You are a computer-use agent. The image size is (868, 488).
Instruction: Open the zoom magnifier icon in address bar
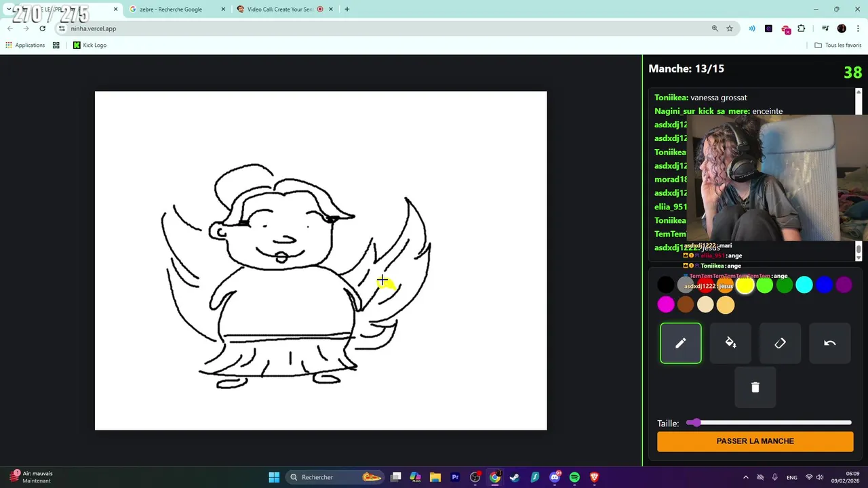tap(715, 28)
